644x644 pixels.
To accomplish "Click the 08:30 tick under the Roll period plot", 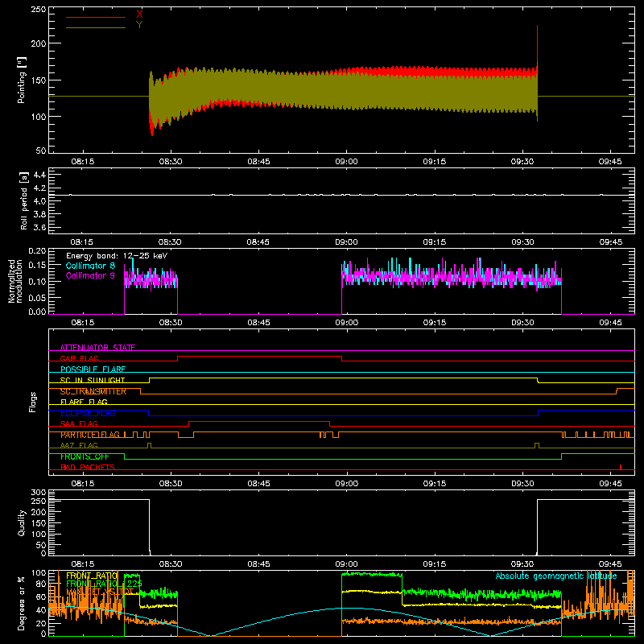I will (x=170, y=242).
